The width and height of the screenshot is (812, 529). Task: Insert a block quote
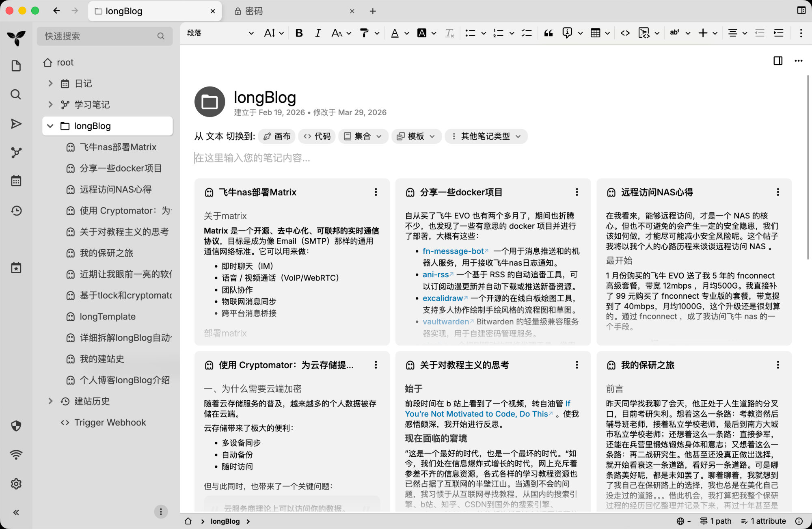tap(548, 33)
